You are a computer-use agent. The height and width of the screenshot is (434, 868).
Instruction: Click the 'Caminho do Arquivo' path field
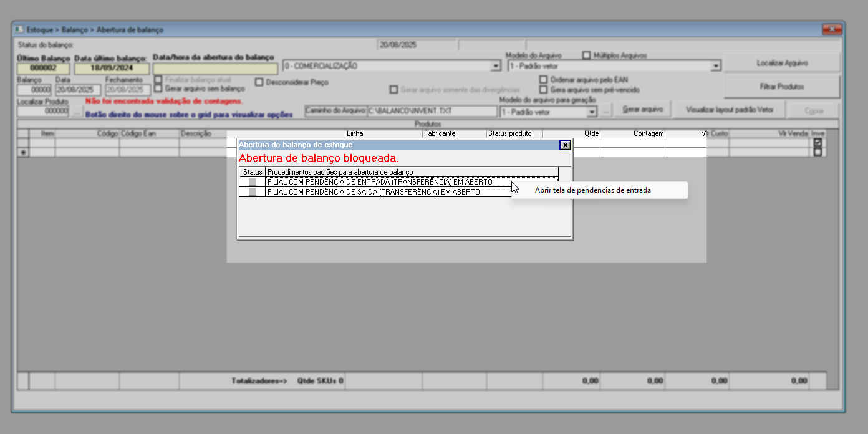tap(432, 111)
